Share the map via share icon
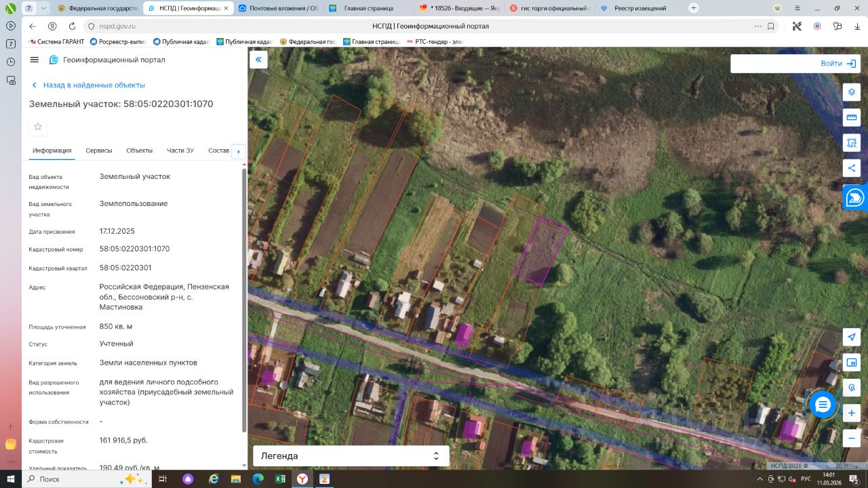 coord(852,168)
